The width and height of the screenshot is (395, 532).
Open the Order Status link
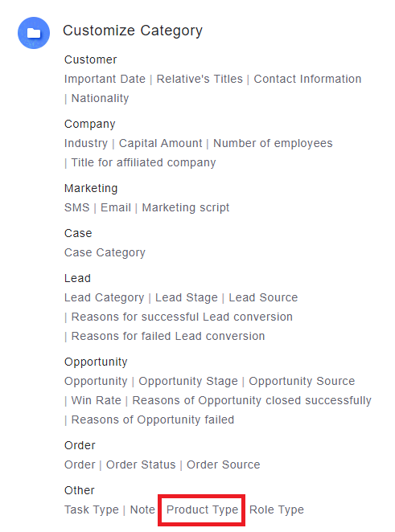pos(141,464)
